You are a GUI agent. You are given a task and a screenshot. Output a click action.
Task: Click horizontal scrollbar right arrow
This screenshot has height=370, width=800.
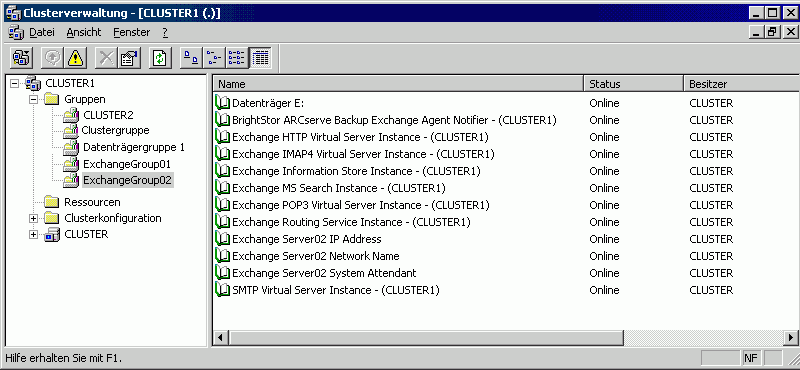point(792,337)
